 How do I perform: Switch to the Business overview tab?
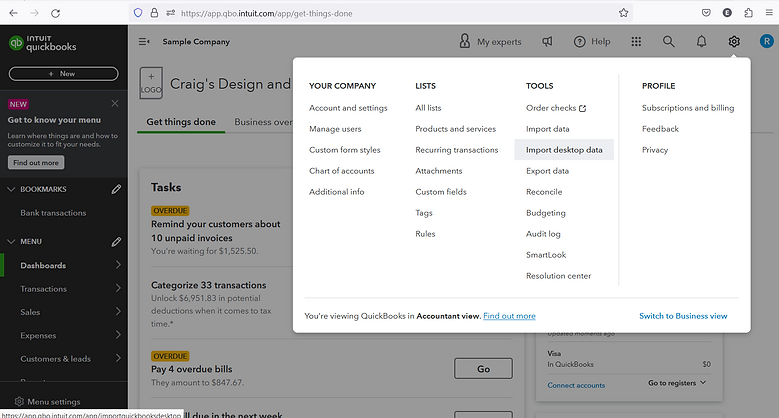click(263, 122)
